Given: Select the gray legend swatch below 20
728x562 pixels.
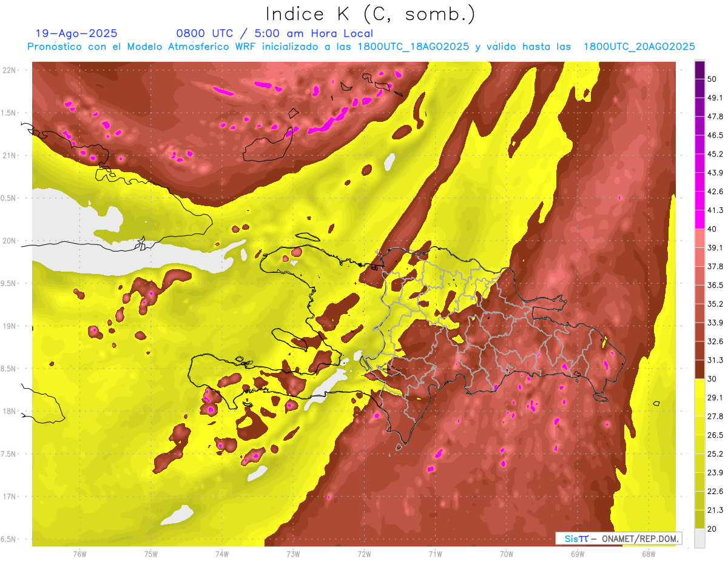Looking at the screenshot, I should coord(699,538).
